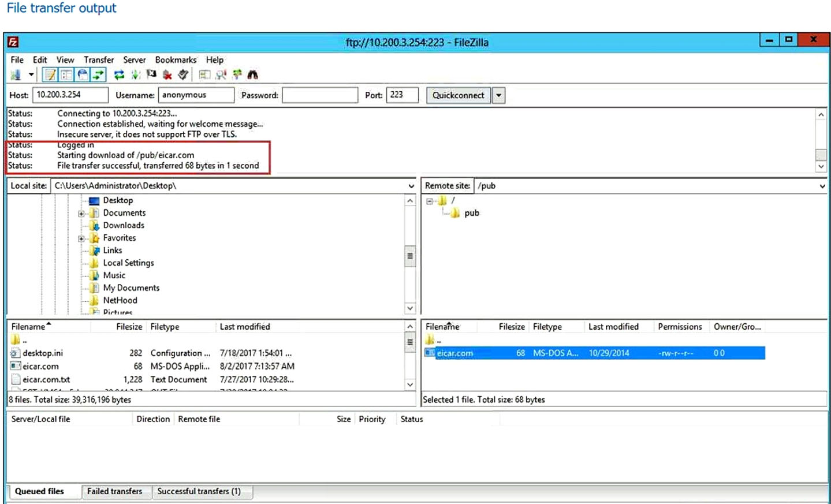
Task: Select the Downloads folder in local tree
Action: [124, 225]
